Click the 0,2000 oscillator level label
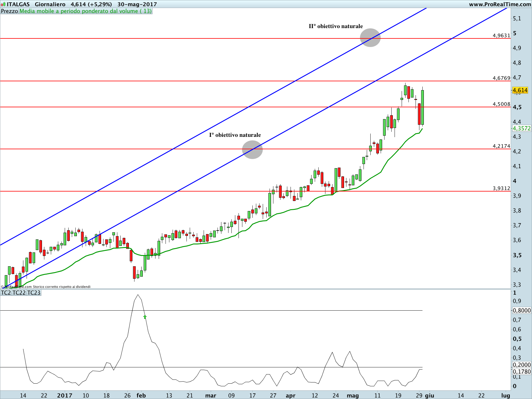 pyautogui.click(x=521, y=365)
